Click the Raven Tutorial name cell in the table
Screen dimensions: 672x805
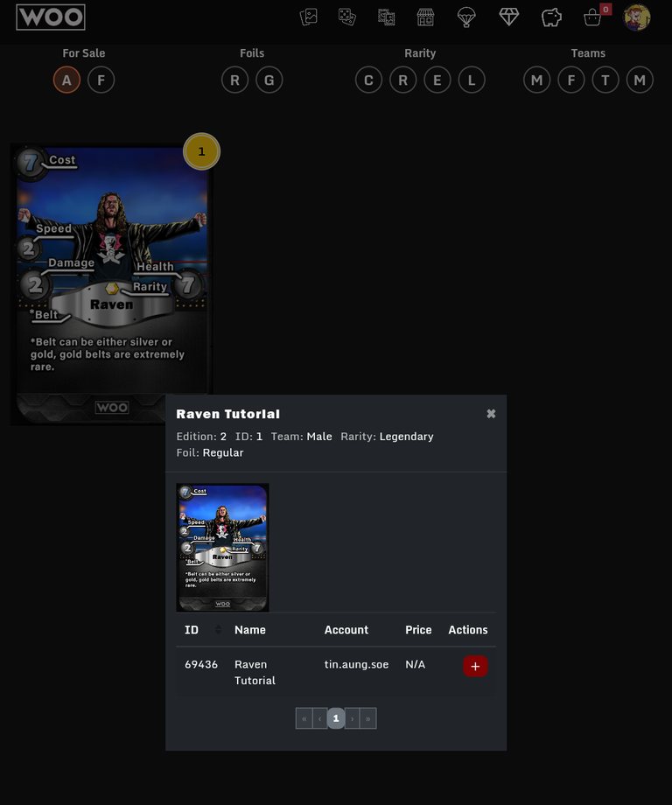coord(255,673)
